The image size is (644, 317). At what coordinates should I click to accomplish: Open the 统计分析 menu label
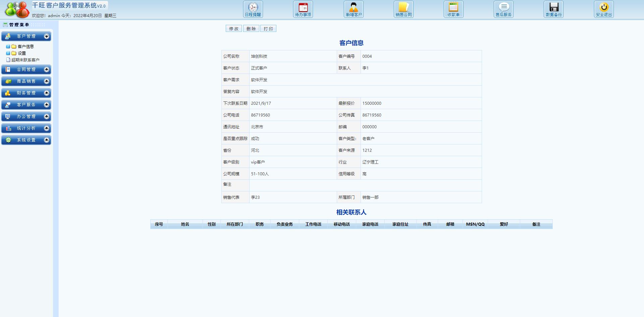tap(26, 128)
